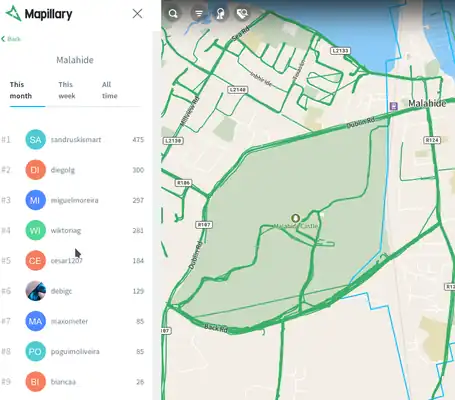Open user debigc
Screen dimensions: 455x400
61,291
